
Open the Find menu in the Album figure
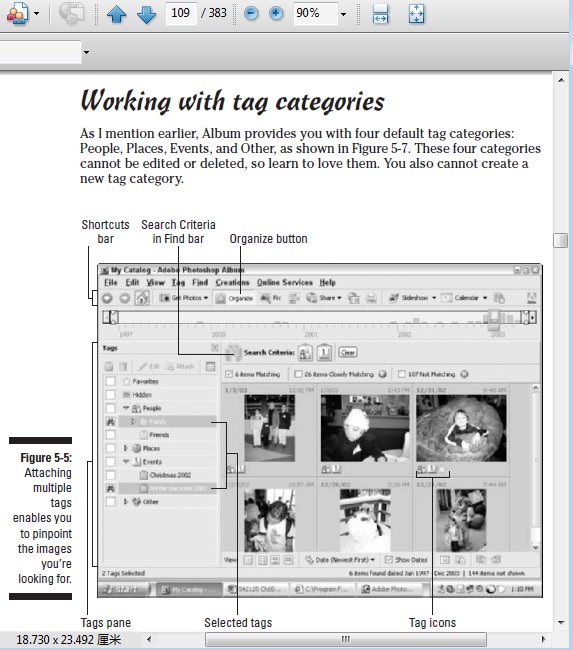[200, 283]
